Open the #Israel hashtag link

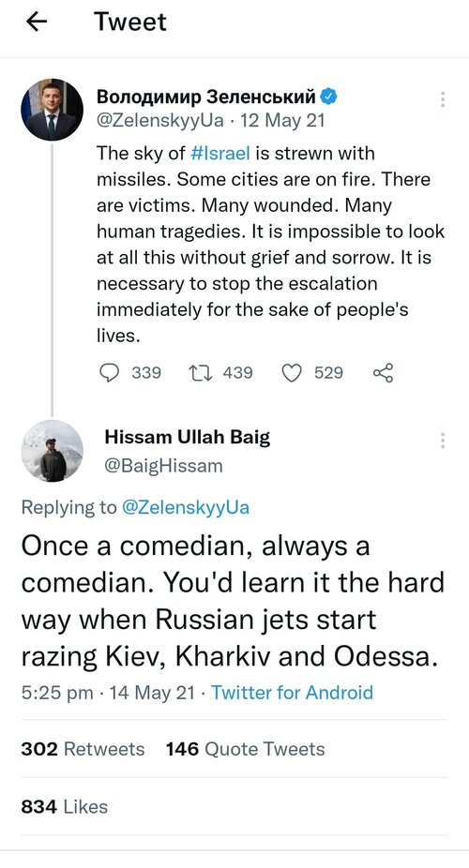220,154
